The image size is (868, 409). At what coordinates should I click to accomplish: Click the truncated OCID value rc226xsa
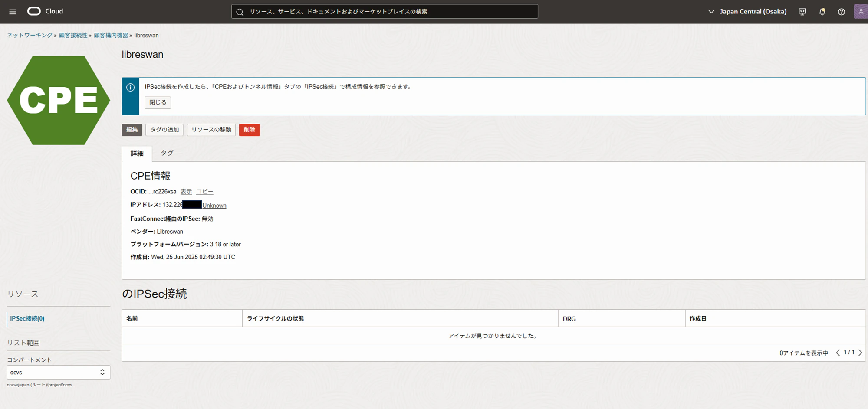[x=162, y=192]
